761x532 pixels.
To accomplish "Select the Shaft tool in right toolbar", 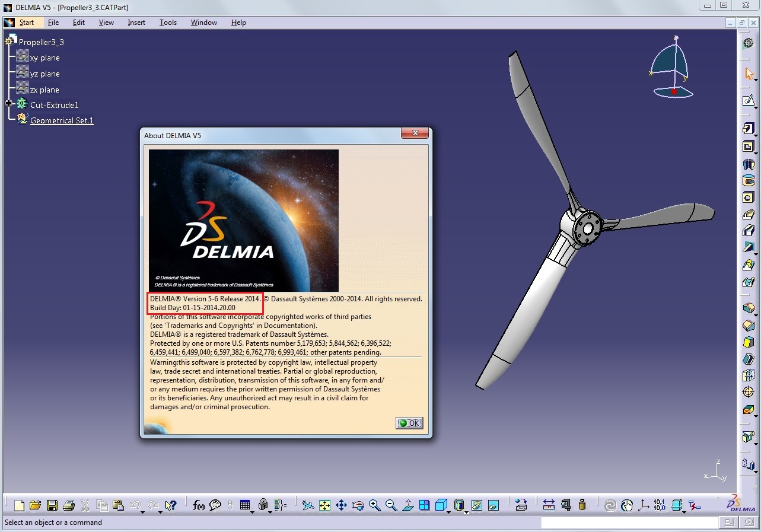I will (748, 164).
